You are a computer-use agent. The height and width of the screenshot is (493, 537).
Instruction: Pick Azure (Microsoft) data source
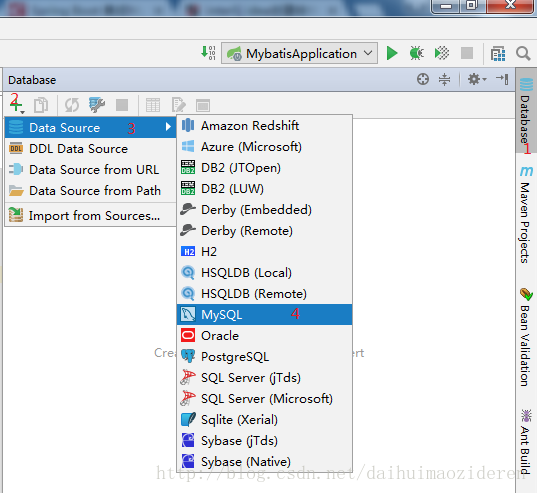point(264,147)
